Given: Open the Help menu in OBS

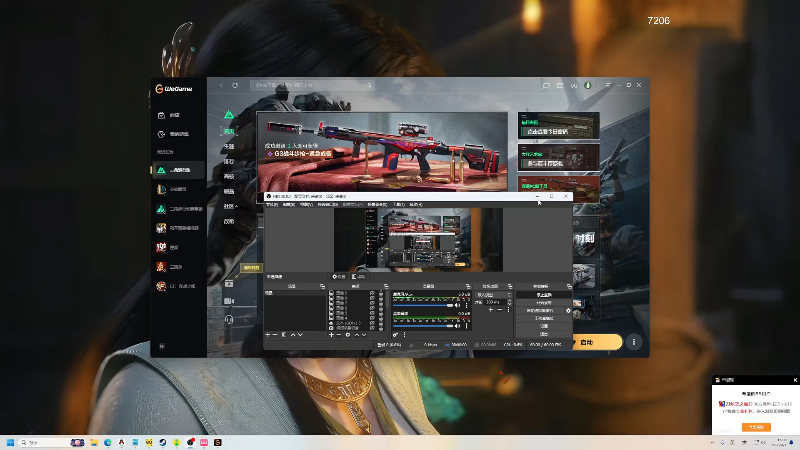Looking at the screenshot, I should (416, 205).
